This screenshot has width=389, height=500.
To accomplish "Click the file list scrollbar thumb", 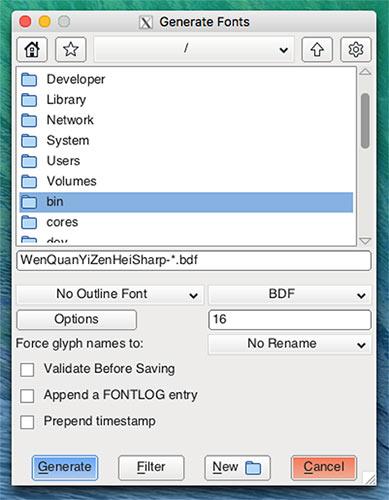I will 365,121.
